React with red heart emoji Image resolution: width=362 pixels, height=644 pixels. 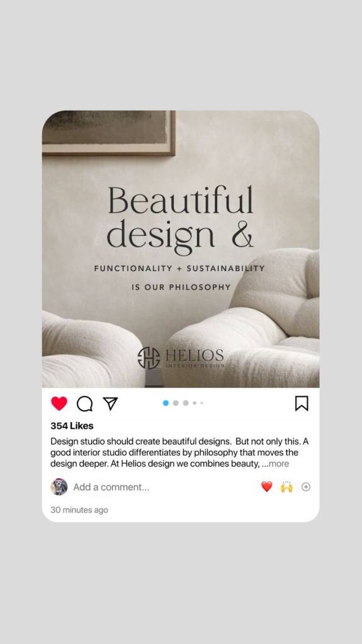(x=266, y=487)
